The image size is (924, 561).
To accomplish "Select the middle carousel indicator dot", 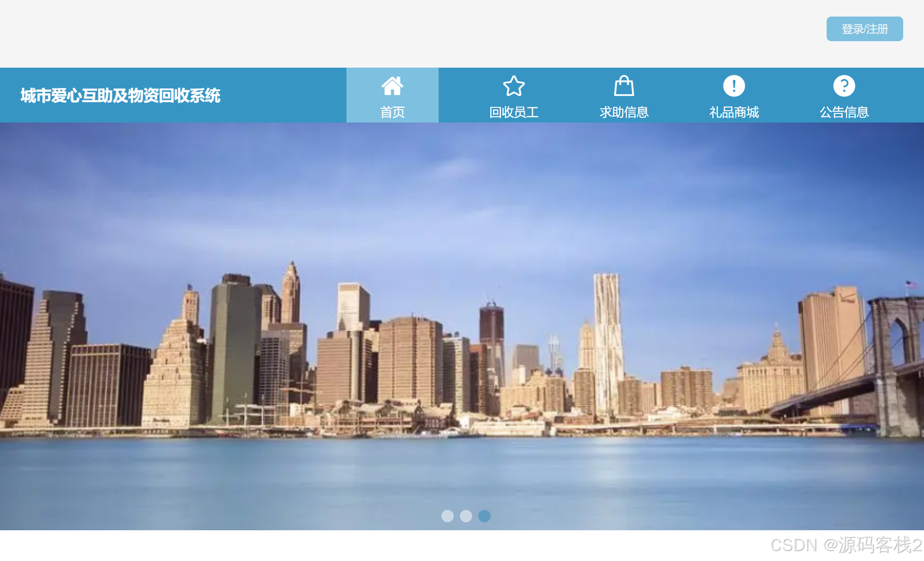I will pos(466,516).
